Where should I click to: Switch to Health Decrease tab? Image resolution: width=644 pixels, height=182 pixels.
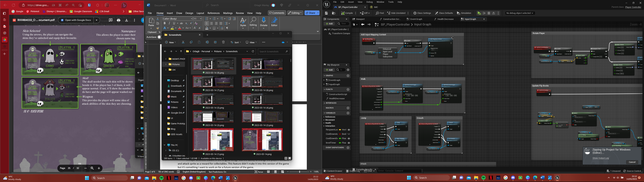click(x=444, y=19)
